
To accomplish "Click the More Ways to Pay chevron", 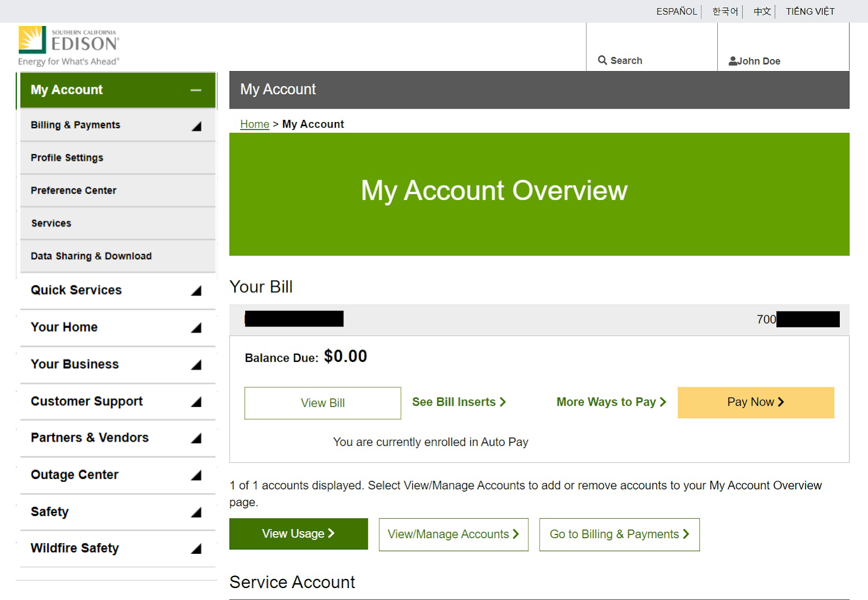I will tap(663, 402).
